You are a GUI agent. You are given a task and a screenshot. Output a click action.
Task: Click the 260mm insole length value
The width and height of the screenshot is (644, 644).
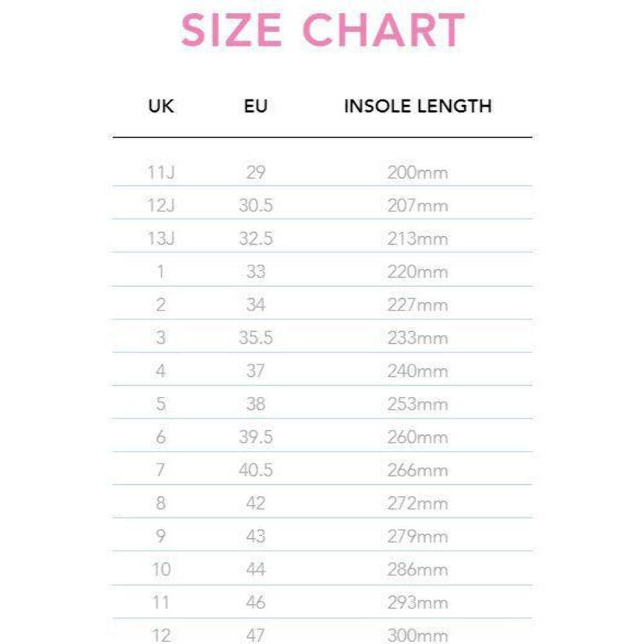tap(418, 437)
